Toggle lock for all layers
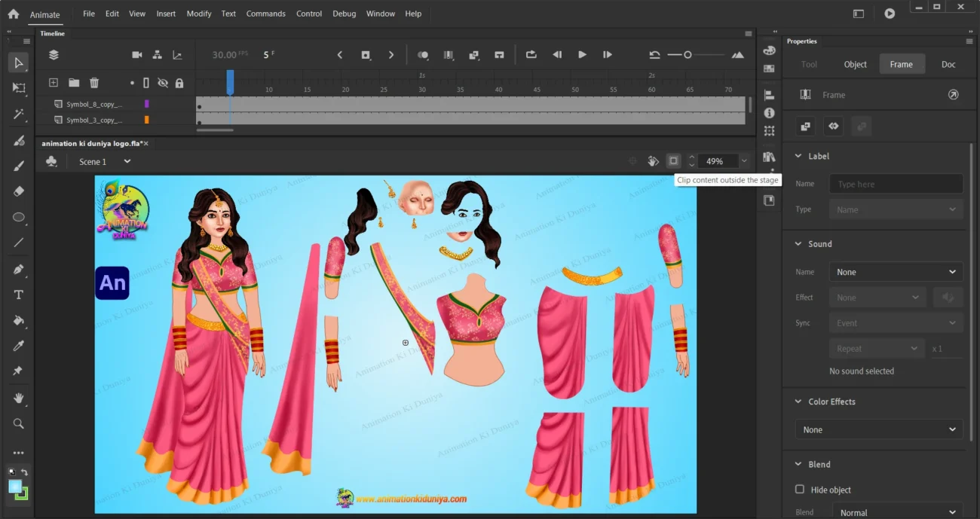This screenshot has height=519, width=980. (x=179, y=83)
